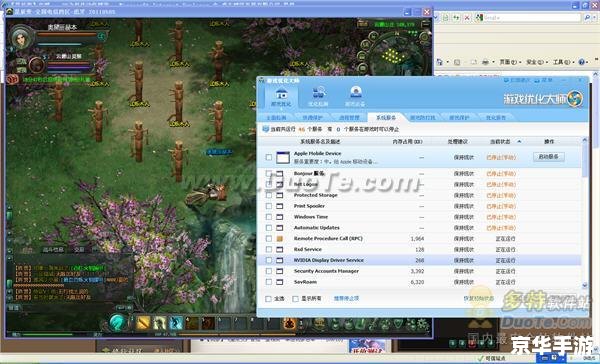The width and height of the screenshot is (600, 364).
Task: Open the third header disc icon in optimizer
Action: coord(355,92)
